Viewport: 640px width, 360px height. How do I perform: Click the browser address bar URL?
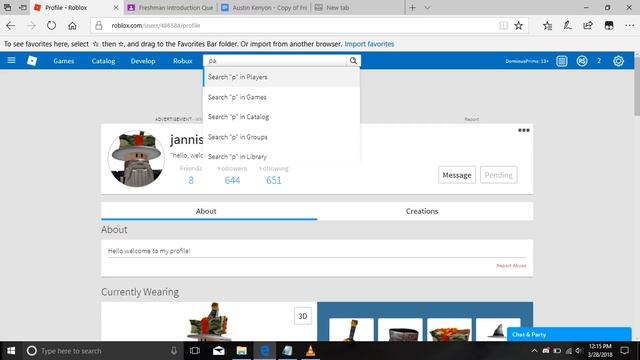[156, 25]
